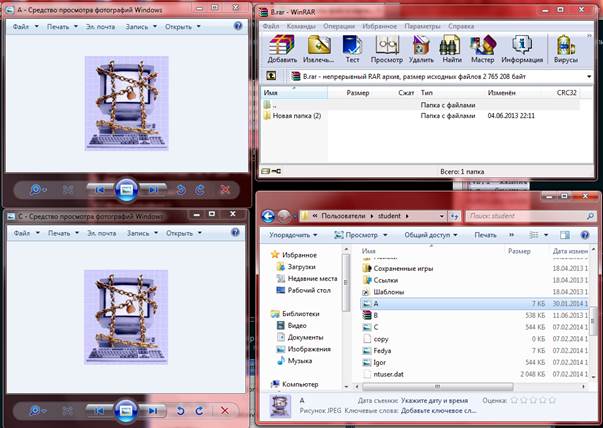Image resolution: width=603 pixels, height=428 pixels.
Task: Click Печать button in Explorer toolbar
Action: (485, 235)
